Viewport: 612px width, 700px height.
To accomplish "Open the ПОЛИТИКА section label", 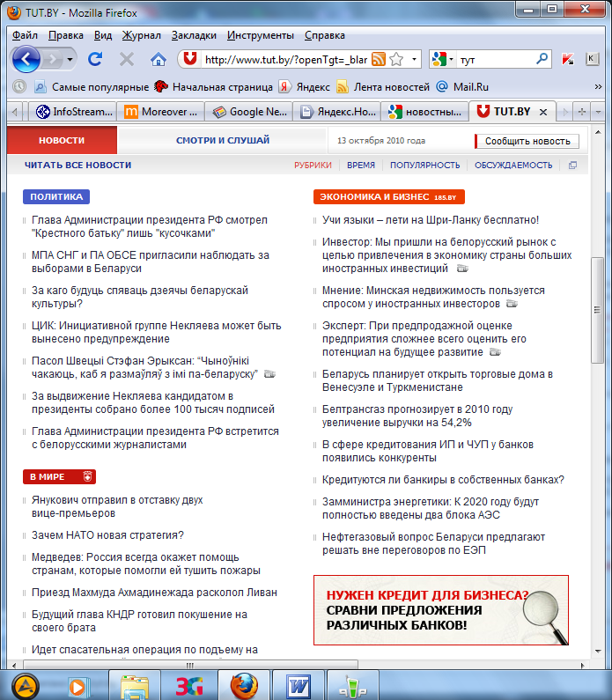I will click(x=56, y=196).
